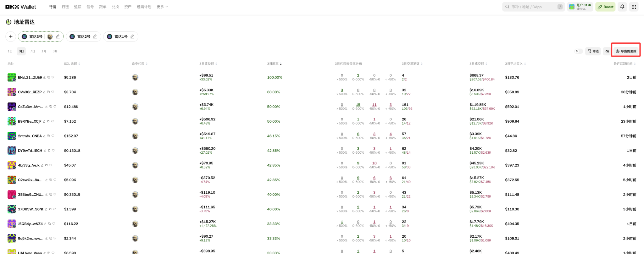Open the 扫链 nav tab
Screen dimensions: 644x254
point(65,7)
